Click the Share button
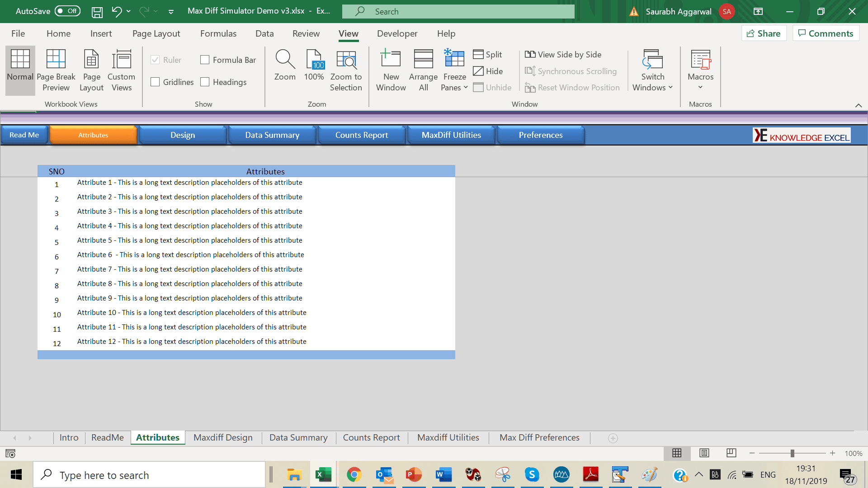868x488 pixels. [x=764, y=33]
